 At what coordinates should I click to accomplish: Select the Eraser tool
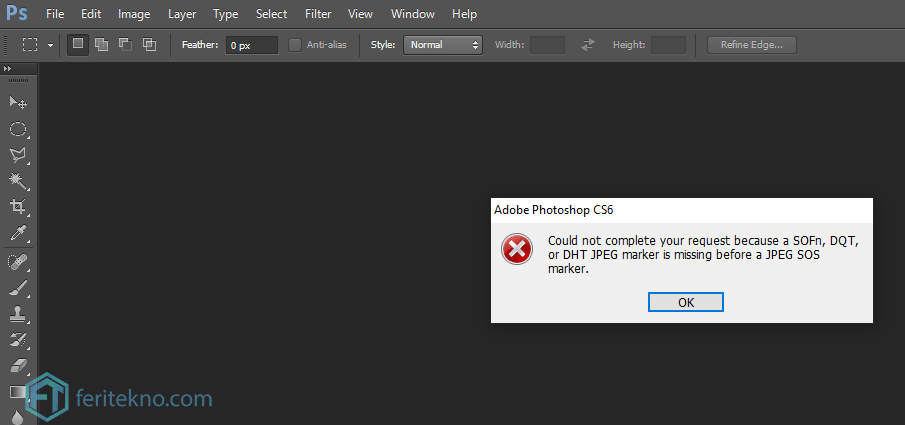pos(18,366)
